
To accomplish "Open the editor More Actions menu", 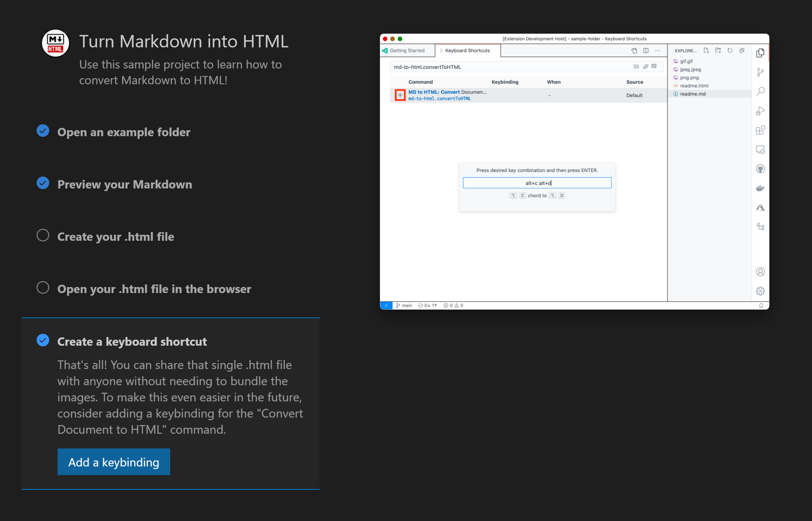I will point(658,51).
